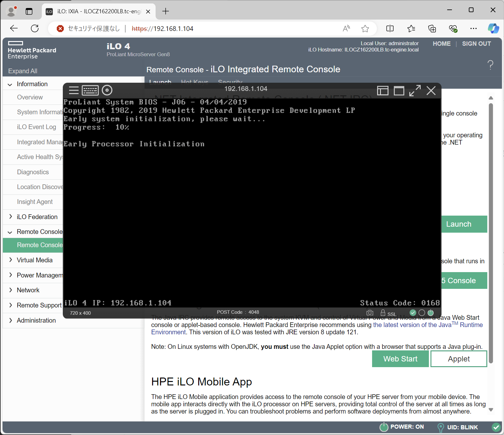Viewport: 504px width, 435px height.
Task: Open the virtual keyboard icon in console
Action: point(90,90)
